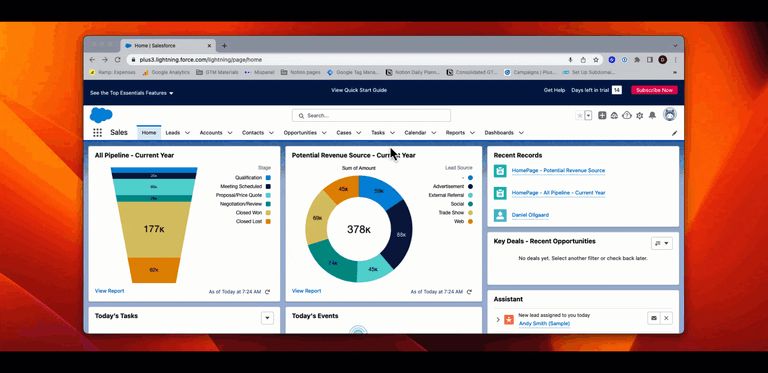The image size is (768, 373).
Task: Click the Get Help link
Action: (x=554, y=90)
